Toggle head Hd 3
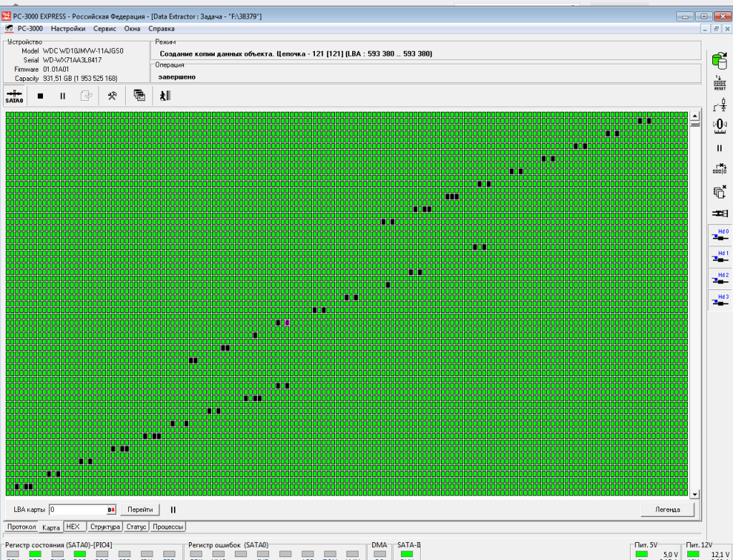Screen dimensions: 733x560 tap(720, 300)
